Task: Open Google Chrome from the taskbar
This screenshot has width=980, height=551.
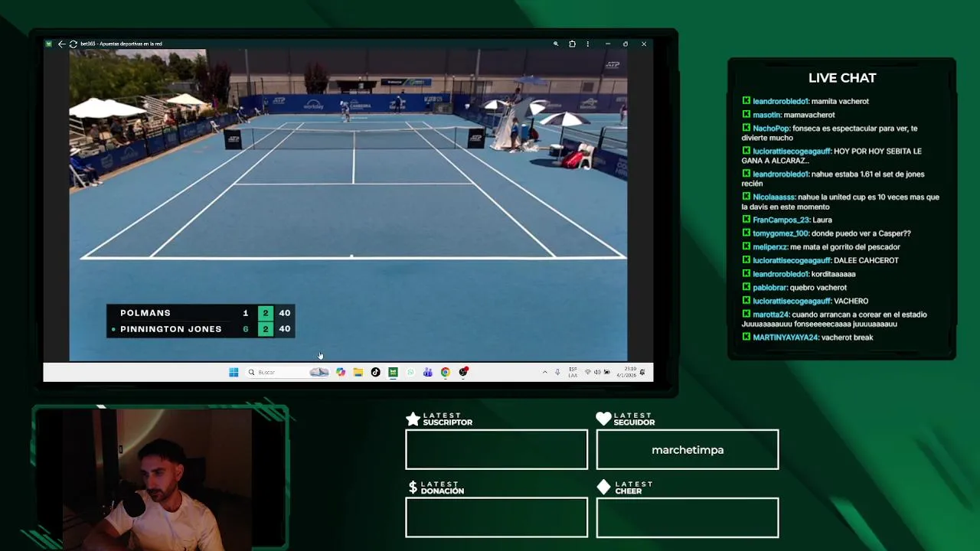Action: (x=446, y=372)
